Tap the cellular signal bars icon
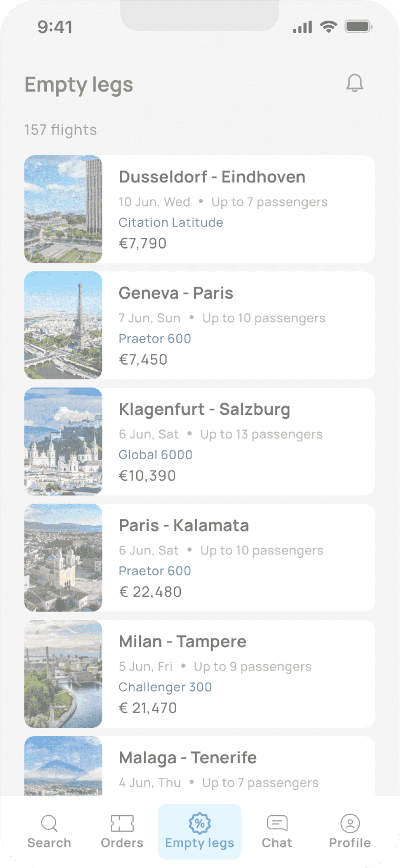400x868 pixels. (x=303, y=27)
